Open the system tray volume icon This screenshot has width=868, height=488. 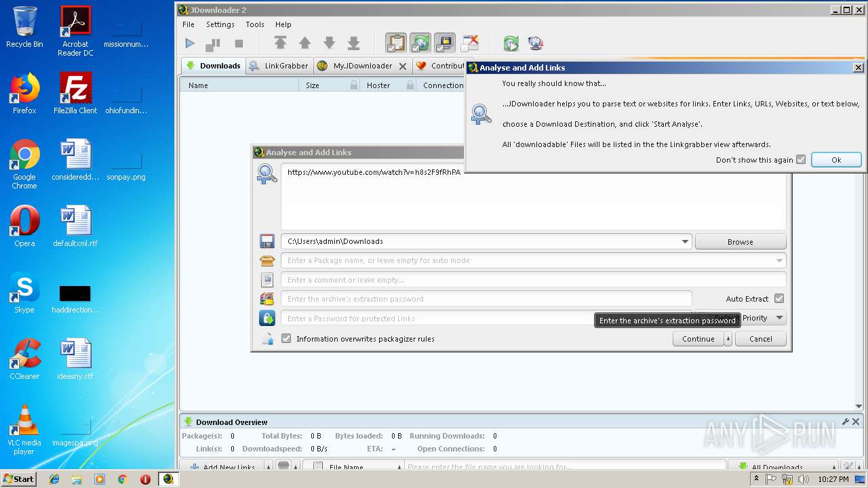click(803, 479)
